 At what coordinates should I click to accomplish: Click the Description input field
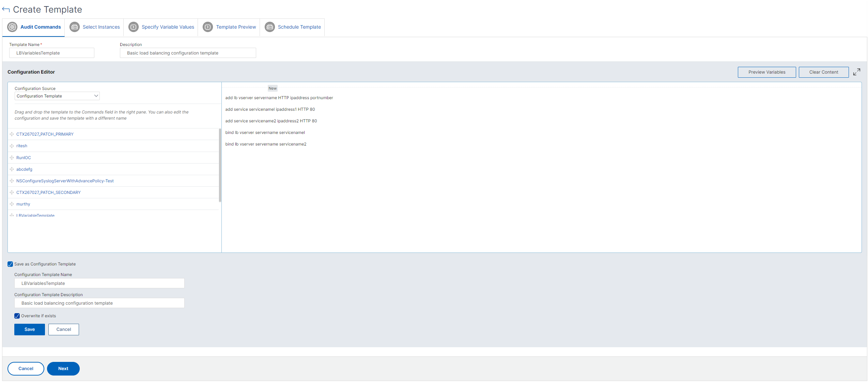point(188,53)
